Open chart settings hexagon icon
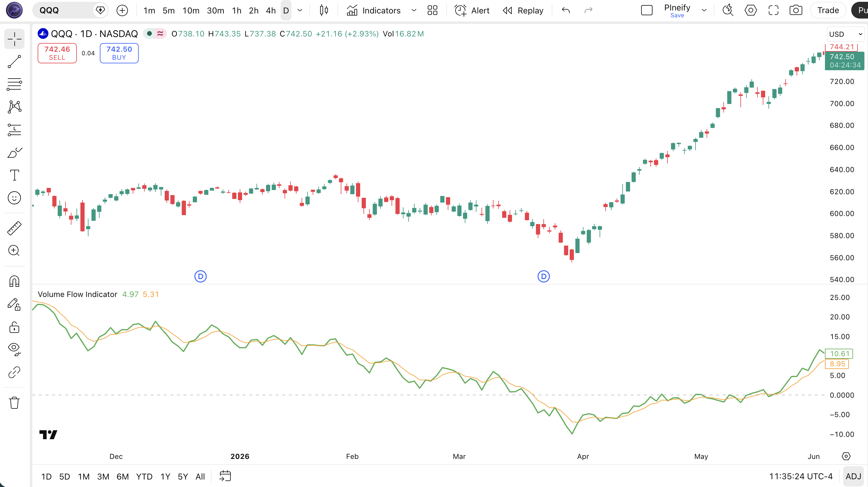The image size is (868, 487). (x=751, y=10)
